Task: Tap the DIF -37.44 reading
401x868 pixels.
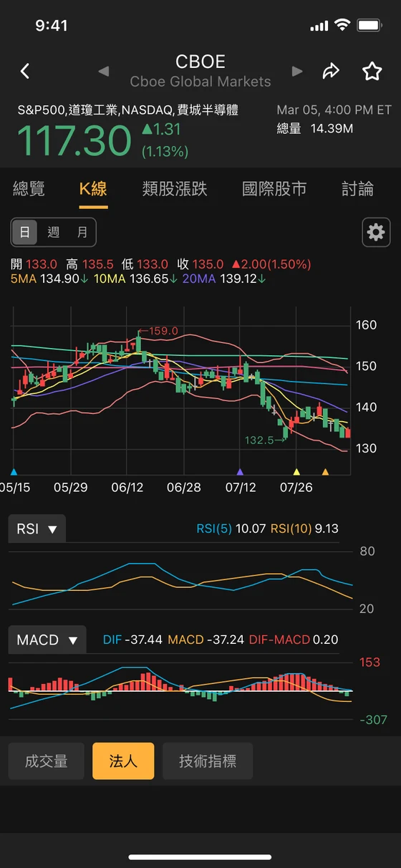Action: click(133, 640)
